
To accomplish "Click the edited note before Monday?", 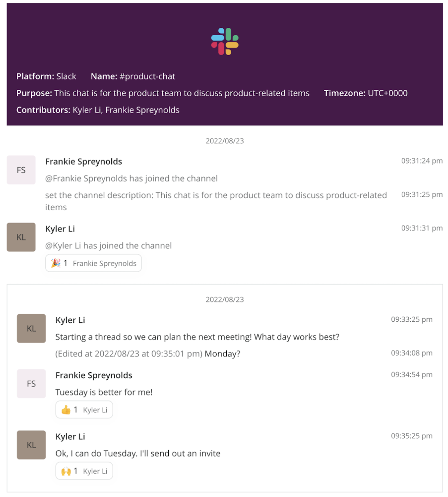I will (x=129, y=354).
